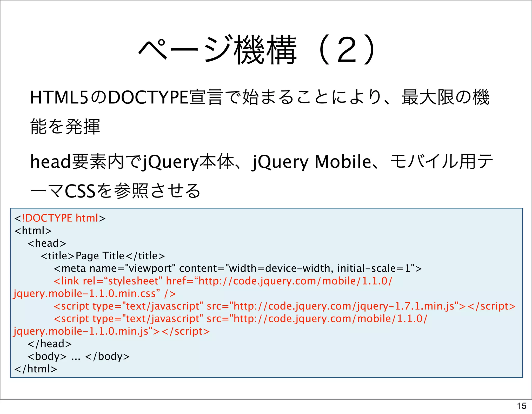Click the opening <head> tag line
The width and height of the screenshot is (532, 414).
pyautogui.click(x=47, y=243)
